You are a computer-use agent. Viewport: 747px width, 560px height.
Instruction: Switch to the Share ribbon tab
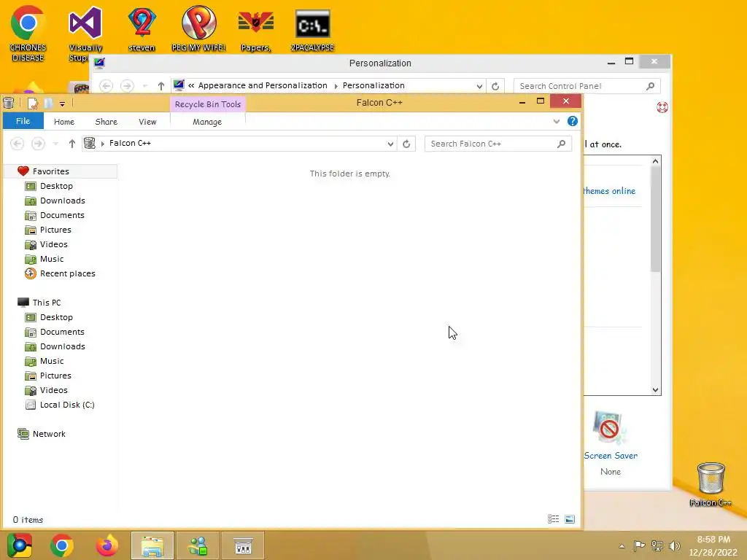(x=107, y=122)
